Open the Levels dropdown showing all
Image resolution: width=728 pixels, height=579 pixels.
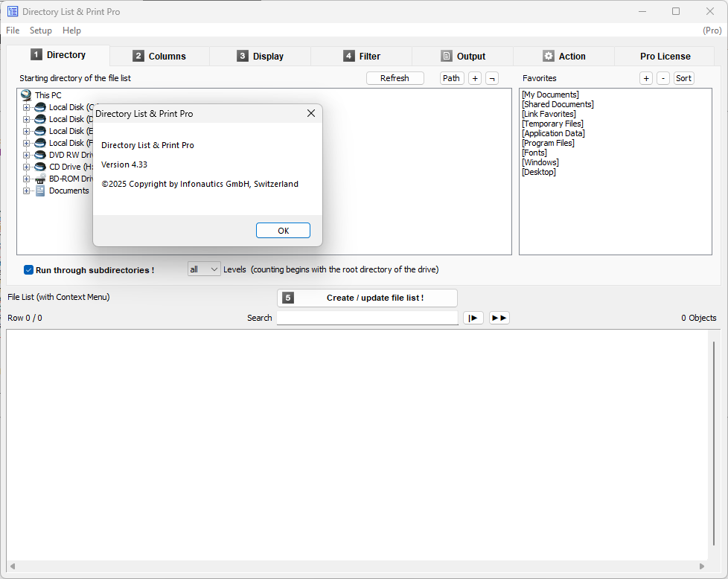pyautogui.click(x=204, y=269)
